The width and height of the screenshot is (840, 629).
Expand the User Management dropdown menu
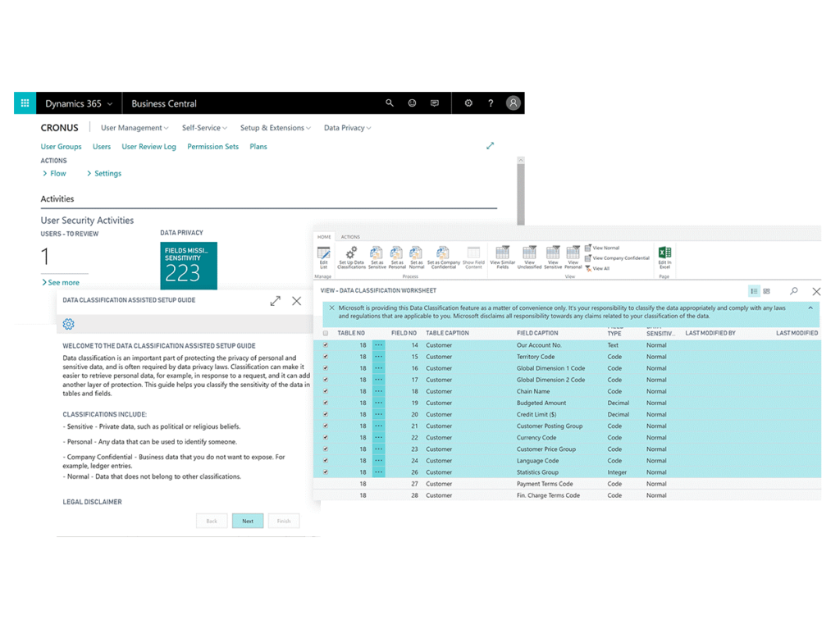[134, 128]
